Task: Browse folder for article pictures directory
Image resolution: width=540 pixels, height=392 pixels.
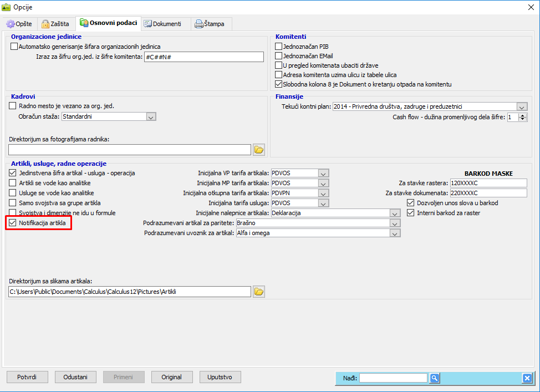Action: click(x=259, y=292)
